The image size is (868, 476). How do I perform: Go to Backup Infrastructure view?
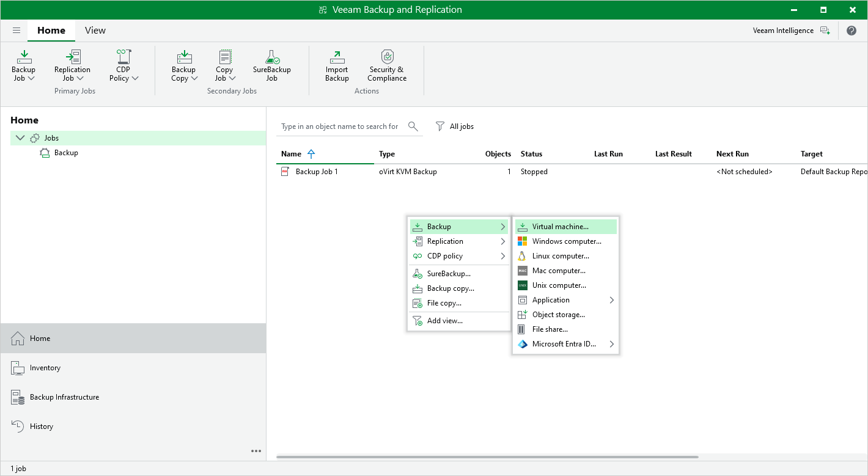64,397
